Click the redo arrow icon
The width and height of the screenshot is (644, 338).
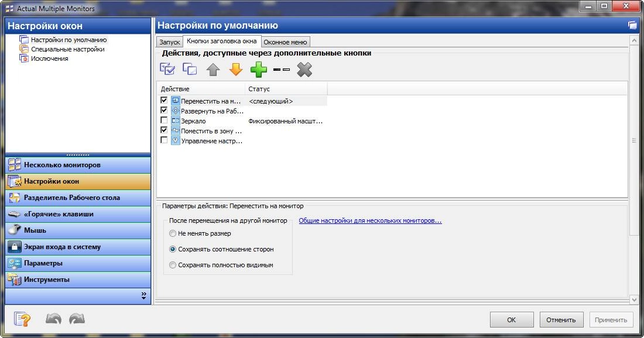77,319
